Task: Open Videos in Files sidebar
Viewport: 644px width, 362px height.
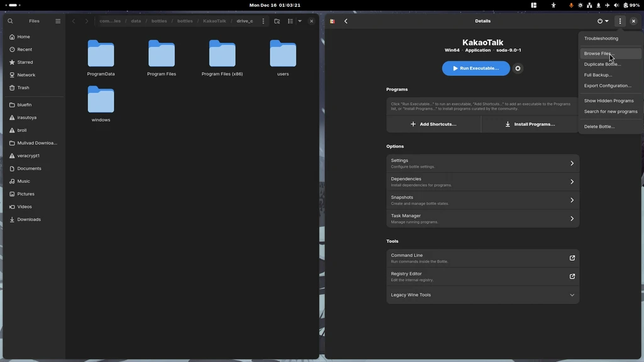Action: click(35, 206)
